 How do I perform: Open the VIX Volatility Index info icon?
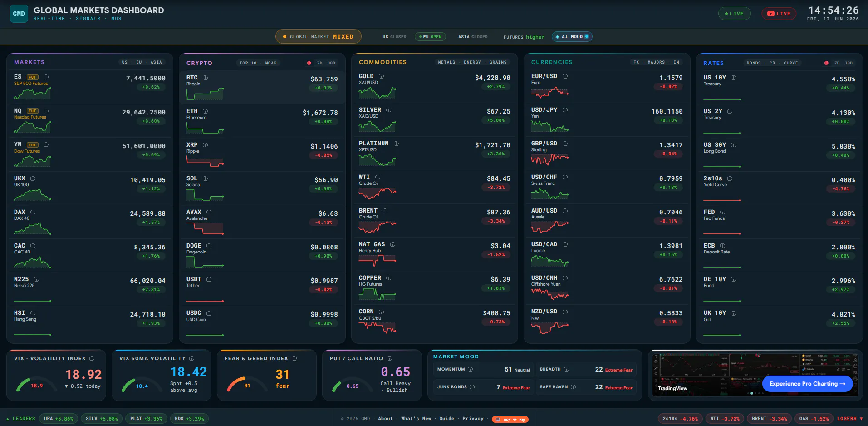coord(92,358)
